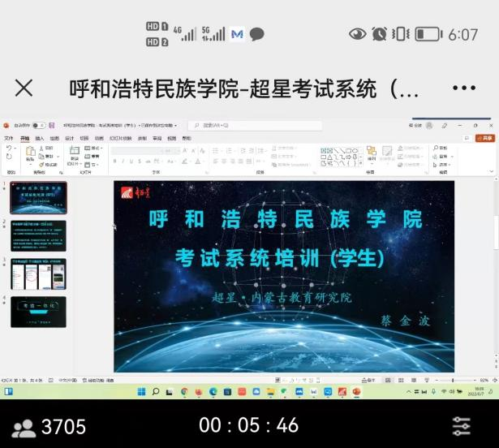Click the PowerPoint icon on the taskbar
Viewport: 499px width, 448px height.
(x=356, y=391)
